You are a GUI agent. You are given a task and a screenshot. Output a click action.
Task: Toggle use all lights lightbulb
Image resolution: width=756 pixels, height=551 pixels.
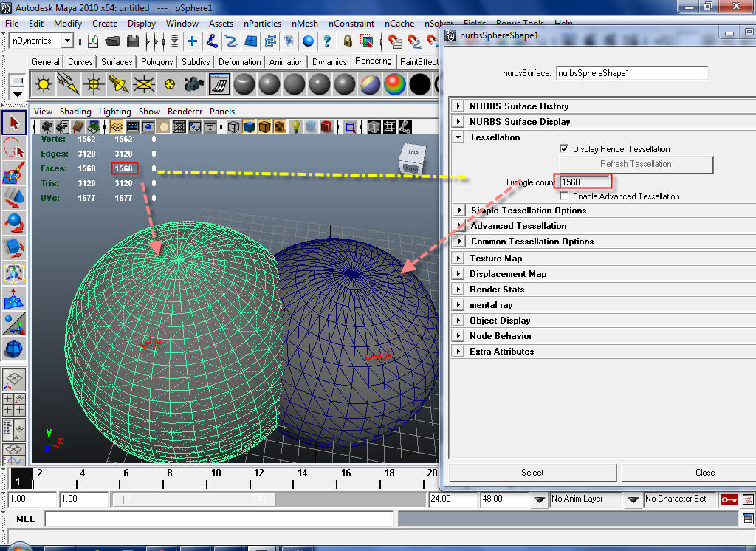(x=295, y=127)
